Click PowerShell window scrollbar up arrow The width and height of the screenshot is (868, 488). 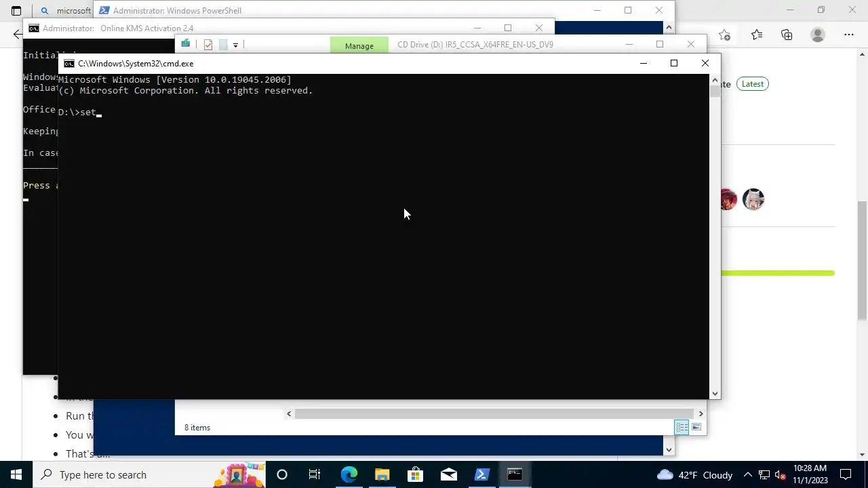point(669,28)
